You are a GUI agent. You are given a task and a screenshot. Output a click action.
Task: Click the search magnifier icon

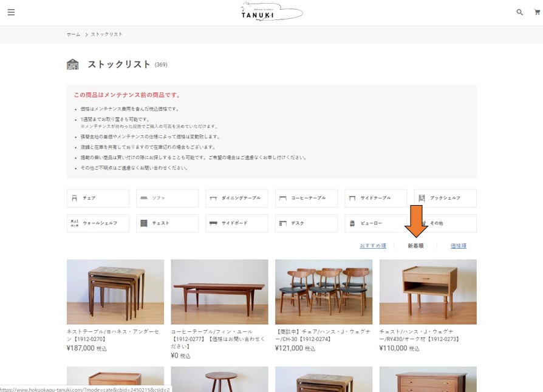click(x=519, y=12)
